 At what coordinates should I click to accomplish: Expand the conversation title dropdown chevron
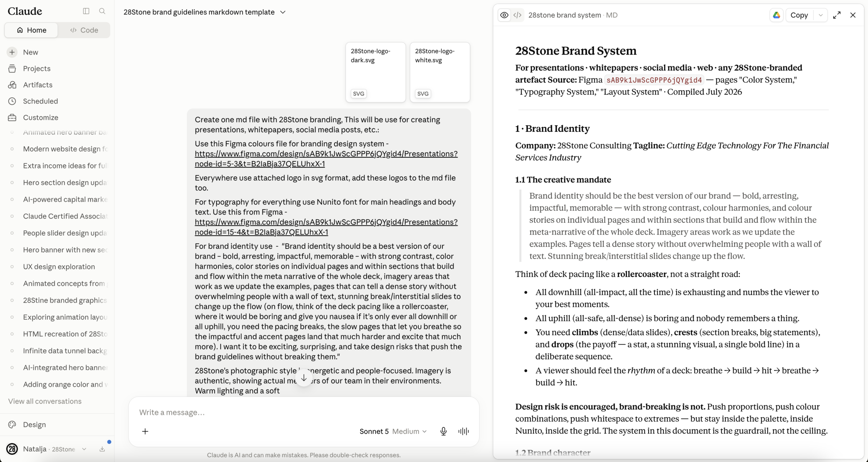(283, 12)
